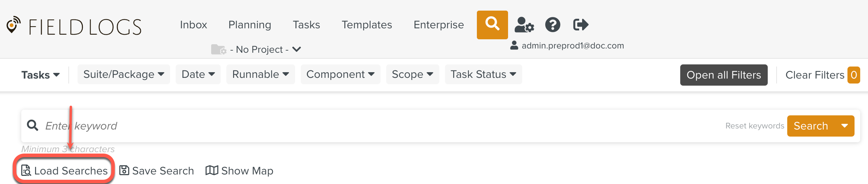
Task: Open the Planning menu item
Action: point(250,25)
